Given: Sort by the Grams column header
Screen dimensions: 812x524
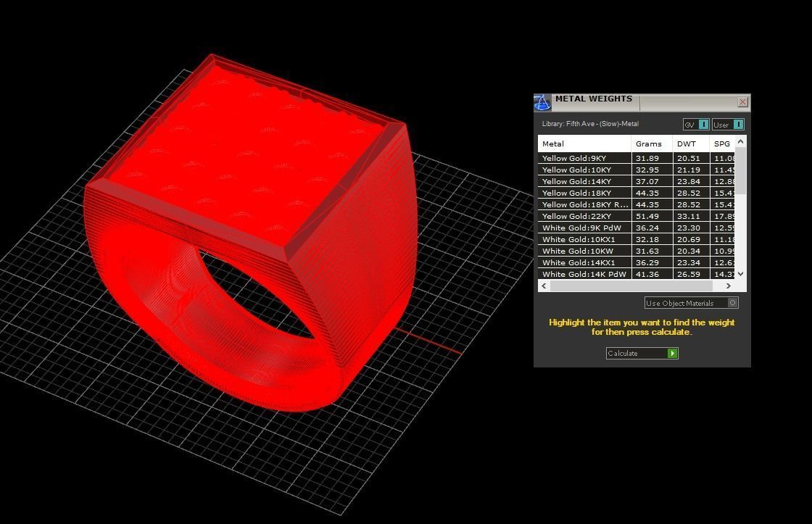Looking at the screenshot, I should [652, 144].
